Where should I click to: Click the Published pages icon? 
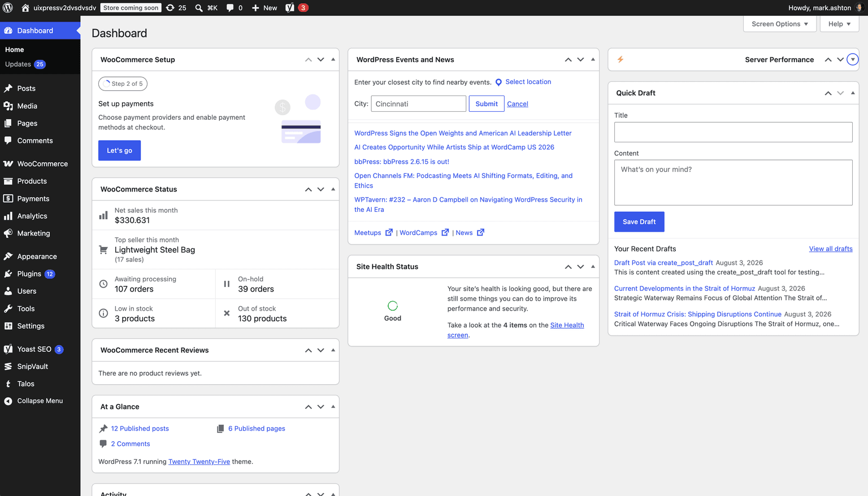pos(220,429)
